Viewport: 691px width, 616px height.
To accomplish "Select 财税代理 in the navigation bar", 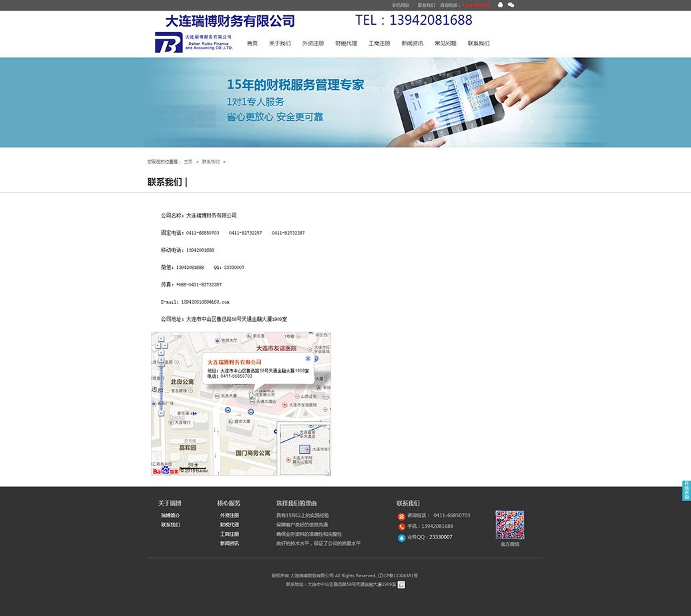I will 346,43.
